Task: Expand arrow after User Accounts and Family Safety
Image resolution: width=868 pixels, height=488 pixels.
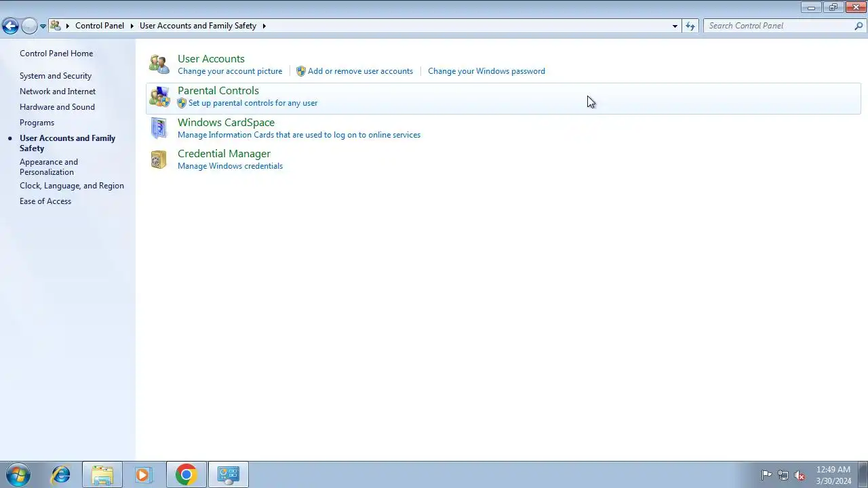Action: tap(264, 26)
